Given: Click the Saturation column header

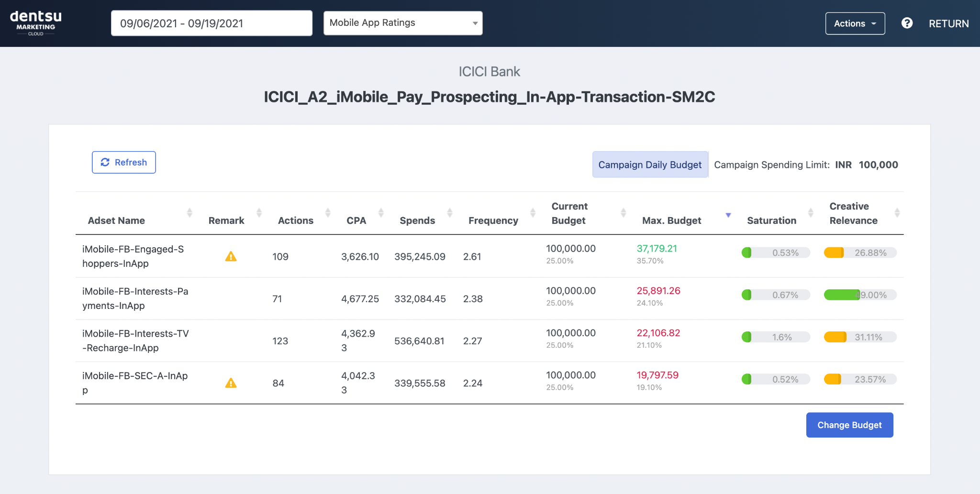Looking at the screenshot, I should (771, 220).
